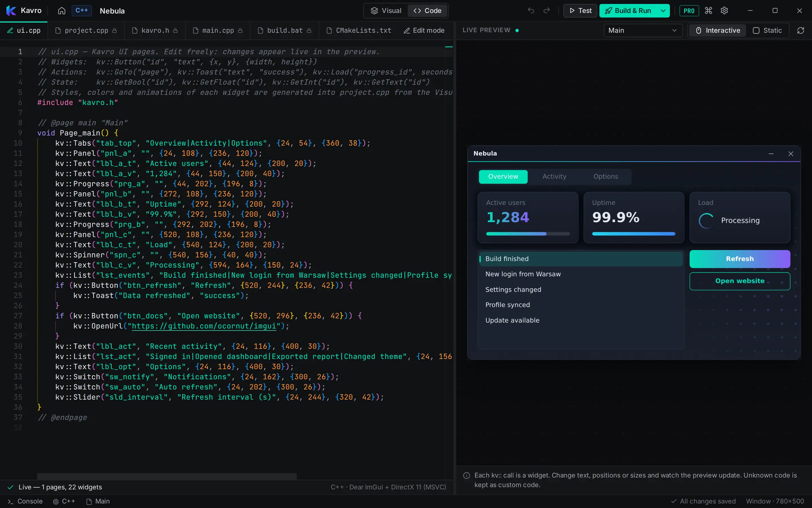Click the redo arrow icon
The image size is (812, 508).
(546, 11)
